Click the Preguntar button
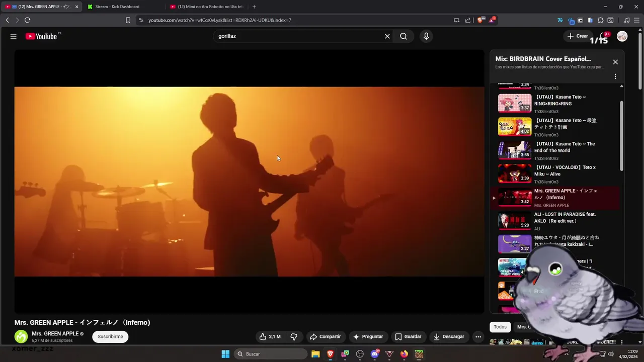The width and height of the screenshot is (644, 362). (x=368, y=337)
